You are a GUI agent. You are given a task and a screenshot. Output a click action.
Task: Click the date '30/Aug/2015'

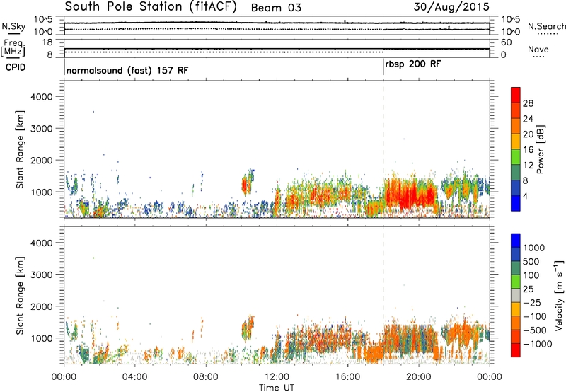451,7
